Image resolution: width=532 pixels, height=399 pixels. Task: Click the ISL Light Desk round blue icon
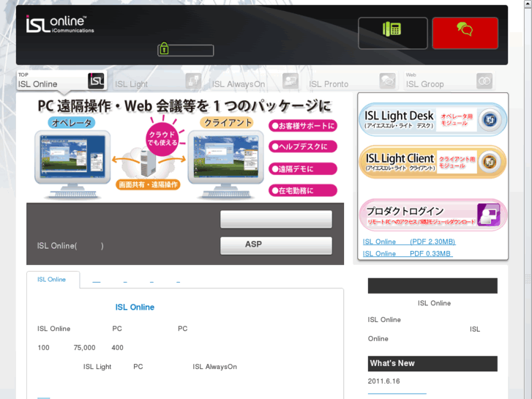coord(490,119)
